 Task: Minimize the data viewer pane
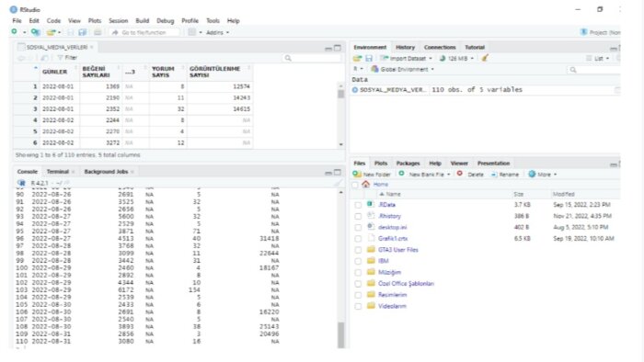[328, 49]
